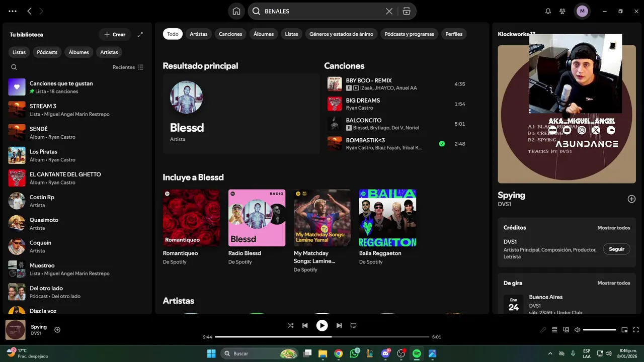This screenshot has height=362, width=644.
Task: Filter library by Álbumes chip
Action: click(78, 52)
